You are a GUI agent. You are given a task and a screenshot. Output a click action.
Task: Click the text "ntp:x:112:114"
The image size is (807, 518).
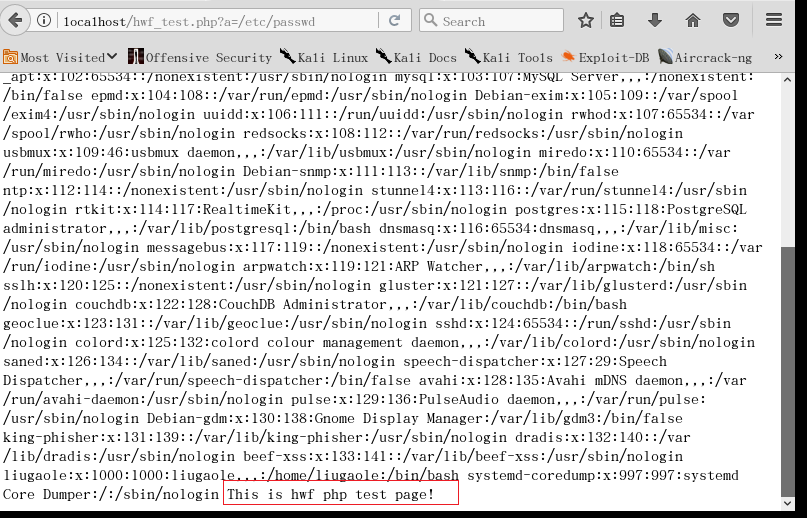[x=55, y=191]
